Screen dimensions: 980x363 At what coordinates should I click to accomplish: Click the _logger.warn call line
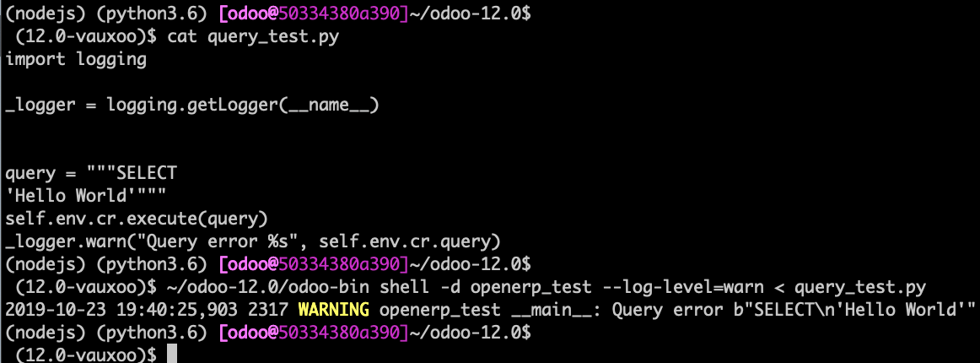pyautogui.click(x=253, y=241)
